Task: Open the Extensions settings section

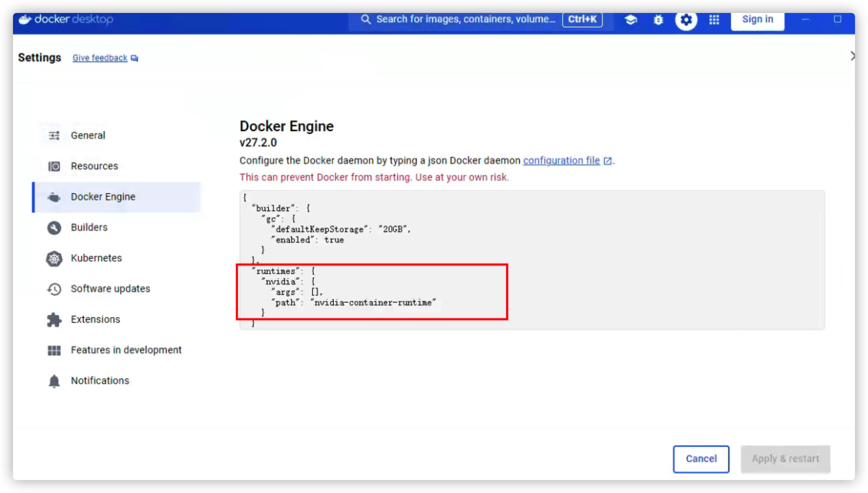Action: (x=116, y=320)
